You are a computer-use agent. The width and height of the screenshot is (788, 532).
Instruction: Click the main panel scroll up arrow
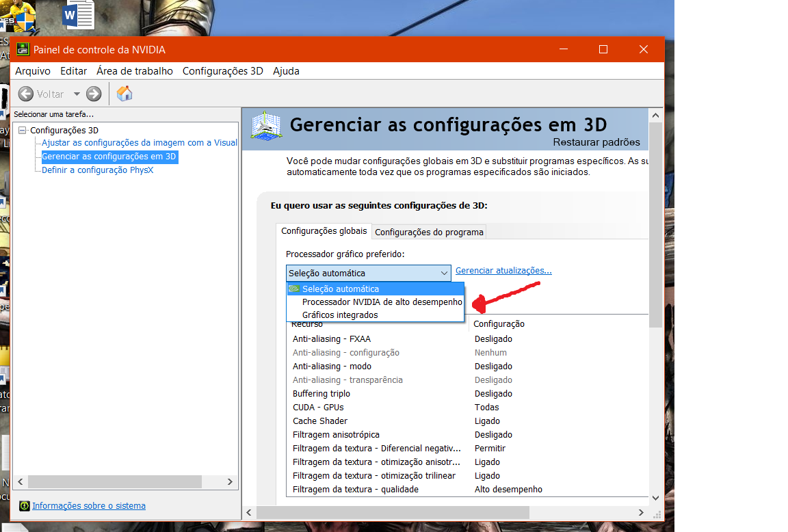click(x=655, y=115)
